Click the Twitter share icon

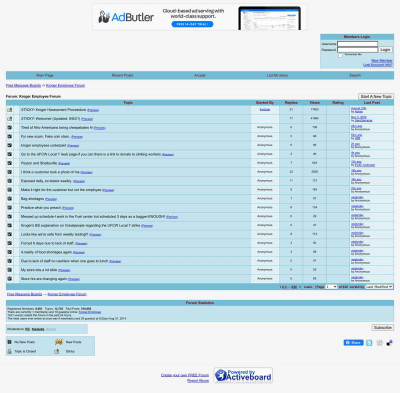pyautogui.click(x=369, y=343)
